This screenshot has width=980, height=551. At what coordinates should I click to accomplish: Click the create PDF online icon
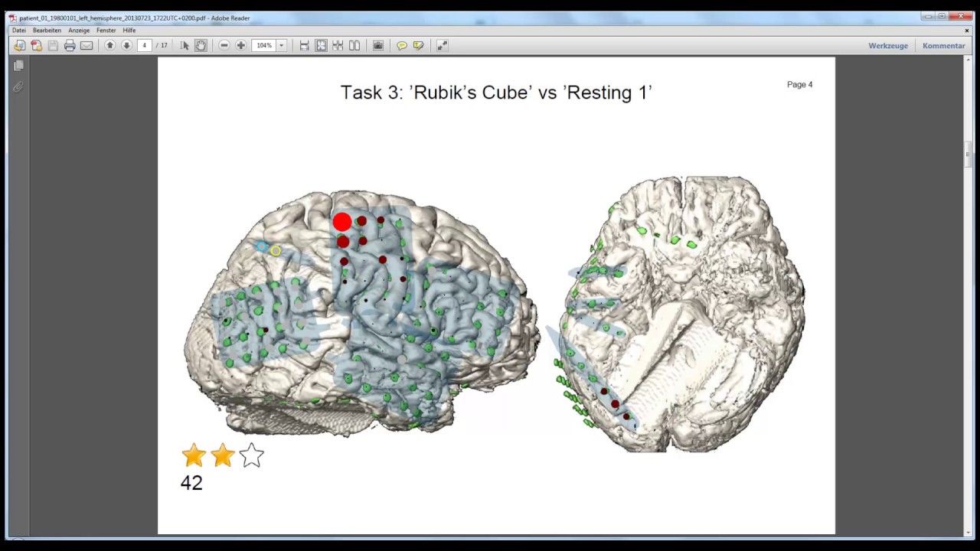point(36,46)
